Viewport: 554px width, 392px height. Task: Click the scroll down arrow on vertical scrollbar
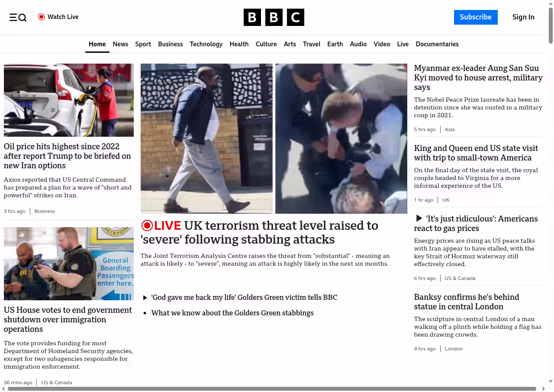pyautogui.click(x=551, y=382)
